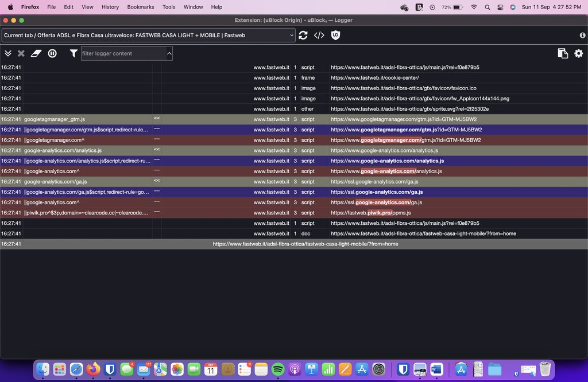The width and height of the screenshot is (588, 382).
Task: Open FaceTime from the Dock
Action: (194, 369)
